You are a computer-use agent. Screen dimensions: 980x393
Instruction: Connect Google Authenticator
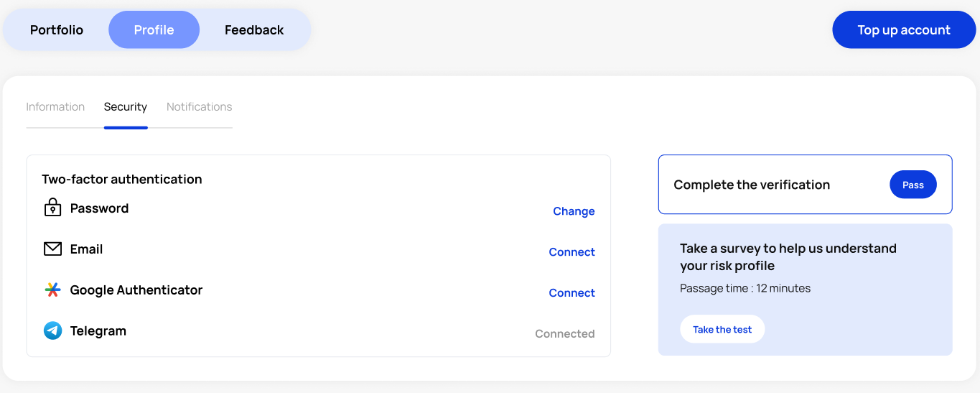click(571, 293)
